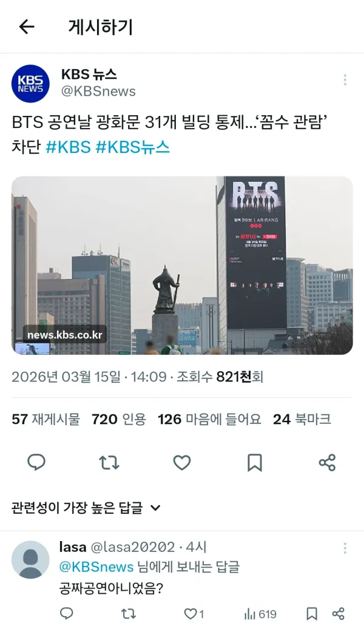
Task: Bookmark lasa's reply
Action: (x=311, y=614)
